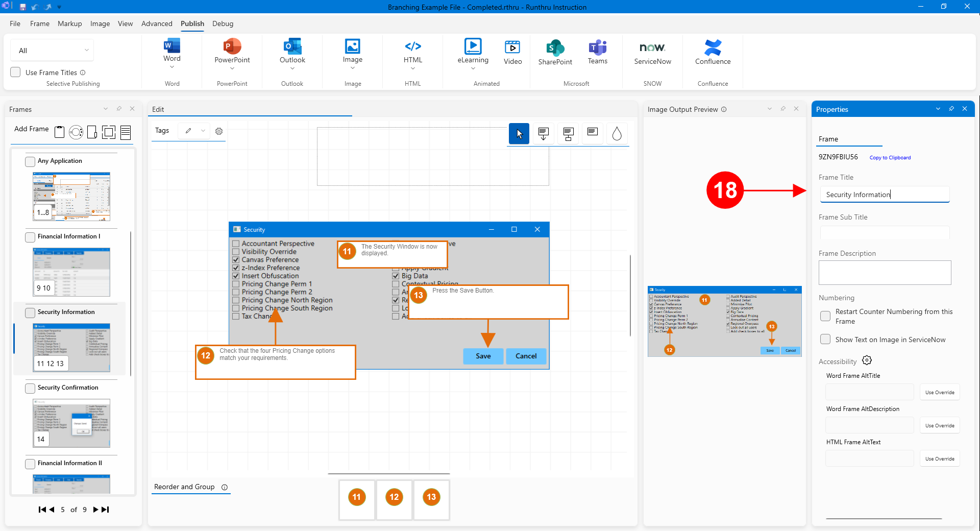Expand the eLearning dropdown arrow
The height and width of the screenshot is (531, 980).
(473, 68)
